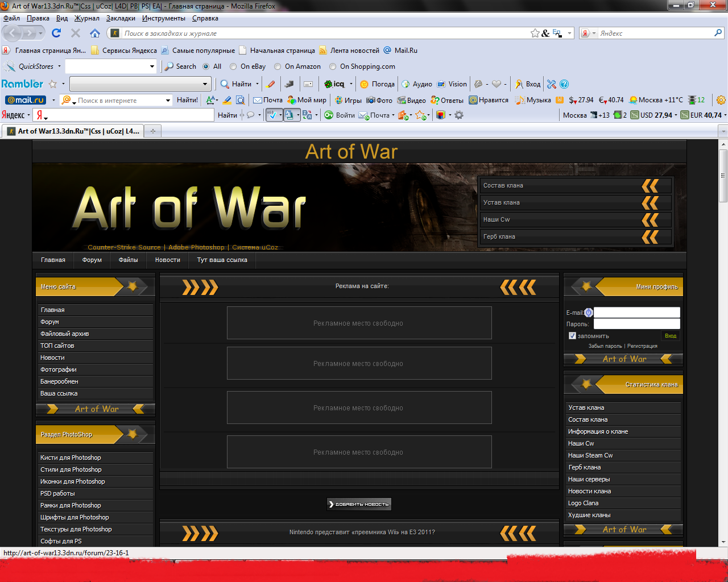Select the On Amazon radio button
This screenshot has width=728, height=582.
(278, 66)
